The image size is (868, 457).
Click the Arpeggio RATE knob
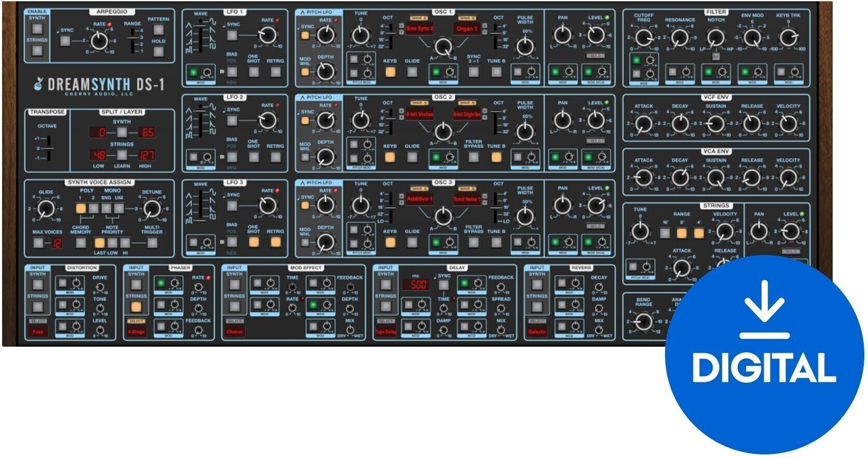pos(99,39)
